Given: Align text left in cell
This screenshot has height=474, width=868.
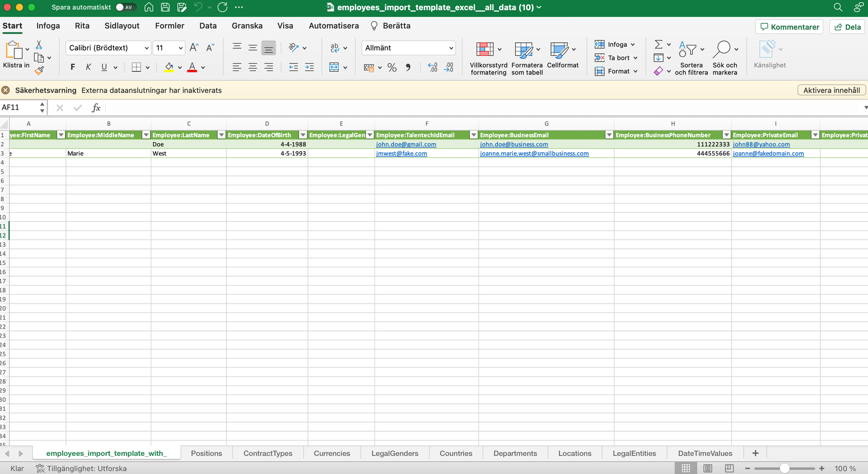Looking at the screenshot, I should 237,67.
